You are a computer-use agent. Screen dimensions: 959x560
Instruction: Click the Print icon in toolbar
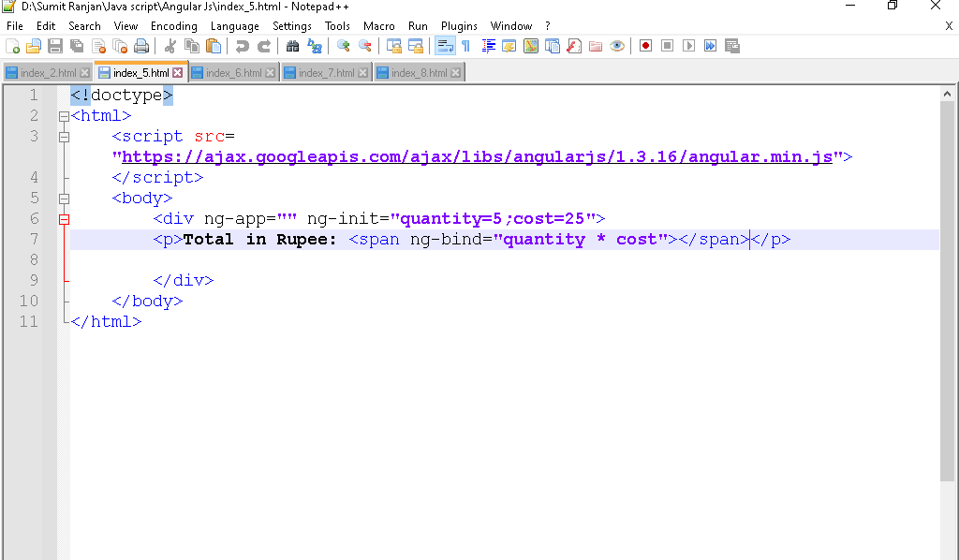pos(140,46)
